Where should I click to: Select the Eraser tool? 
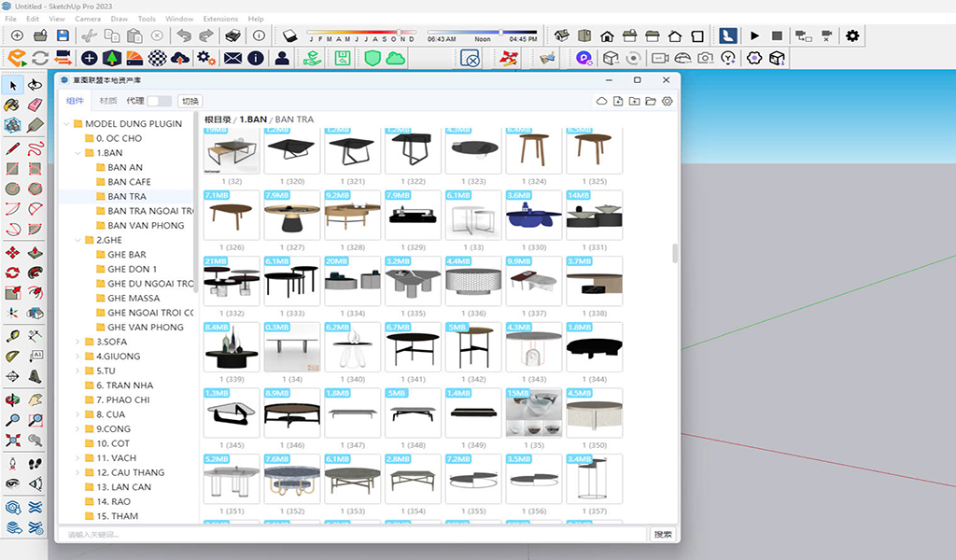pyautogui.click(x=35, y=105)
